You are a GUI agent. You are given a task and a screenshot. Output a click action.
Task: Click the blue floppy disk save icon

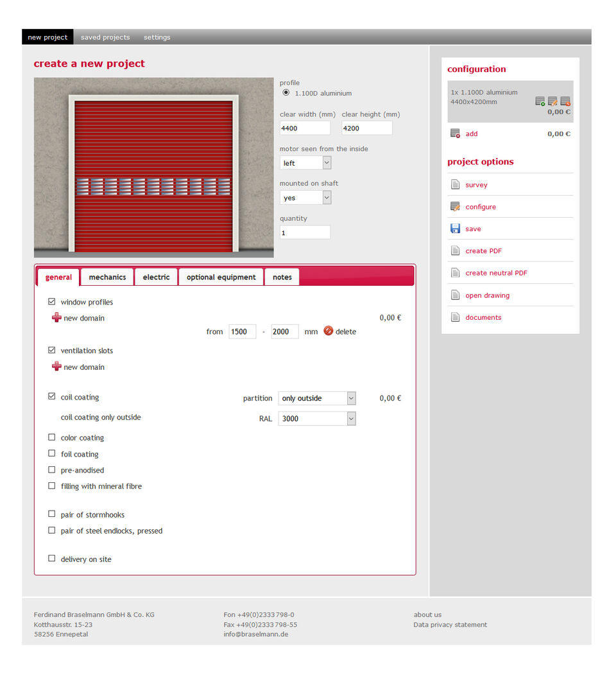pyautogui.click(x=455, y=229)
